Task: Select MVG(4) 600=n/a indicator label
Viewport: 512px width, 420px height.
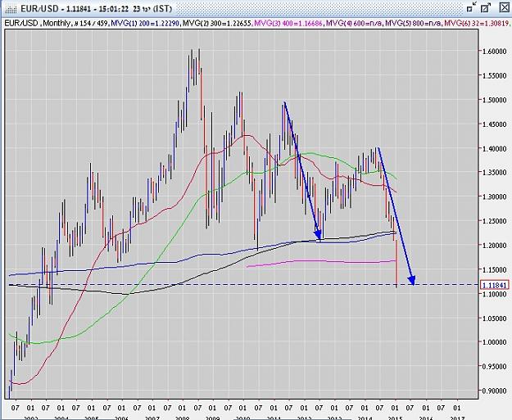Action: coord(354,23)
